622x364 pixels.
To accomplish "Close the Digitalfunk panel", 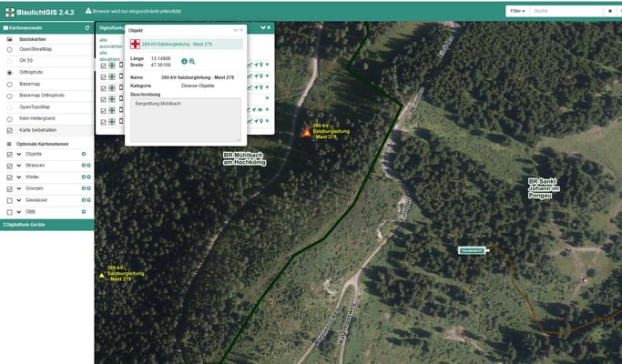I will click(269, 27).
